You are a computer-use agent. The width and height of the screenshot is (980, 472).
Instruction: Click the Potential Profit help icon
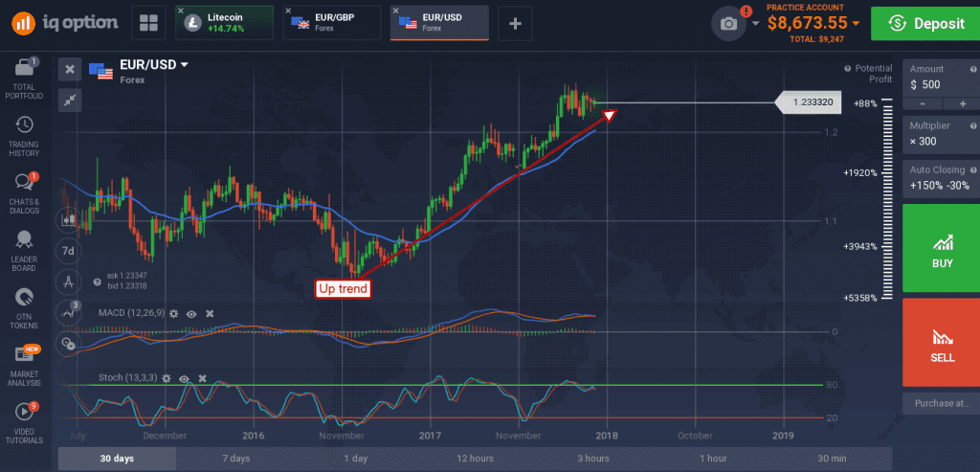(848, 69)
